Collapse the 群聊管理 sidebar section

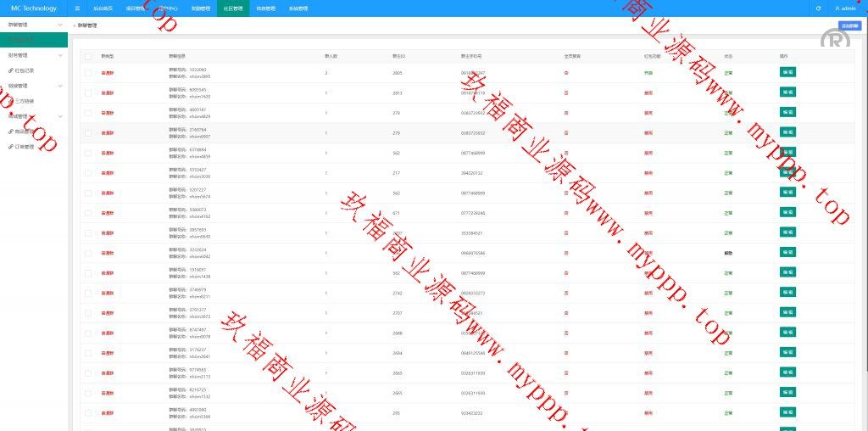[59, 25]
